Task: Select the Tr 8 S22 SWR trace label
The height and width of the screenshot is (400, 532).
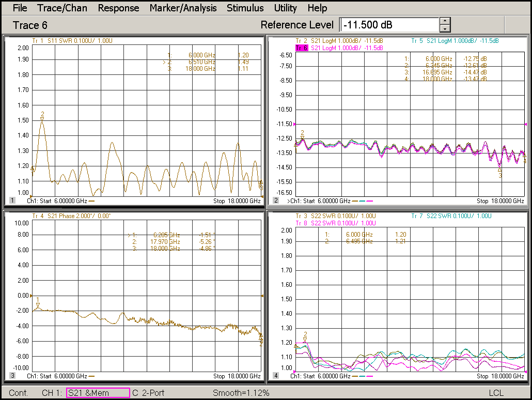Action: coord(336,223)
